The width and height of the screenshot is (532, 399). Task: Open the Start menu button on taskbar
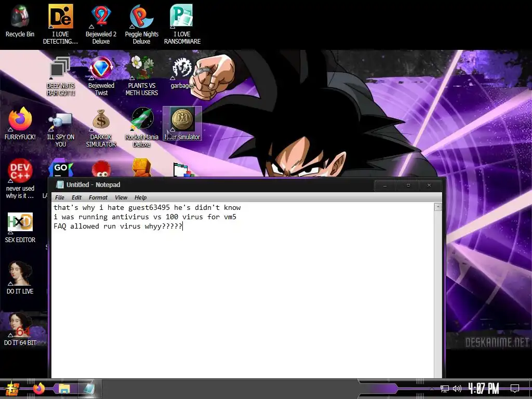[x=12, y=389]
